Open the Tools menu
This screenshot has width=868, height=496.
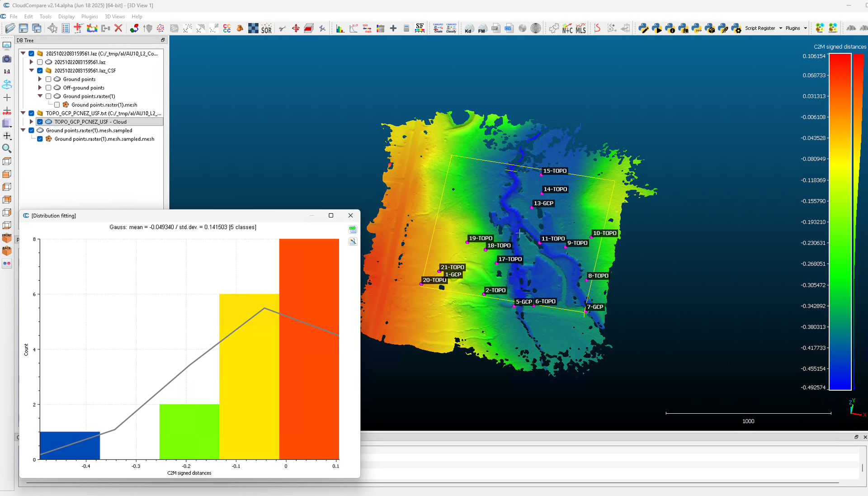point(46,16)
